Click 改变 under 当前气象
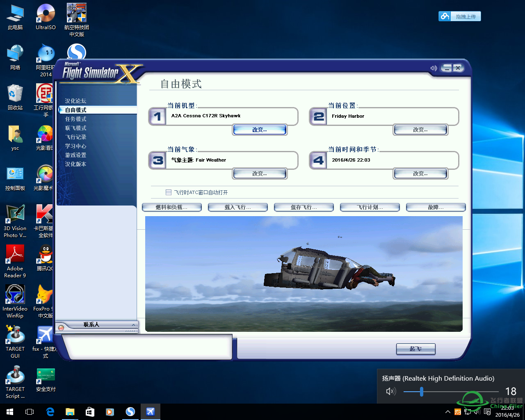525x420 pixels. coord(260,173)
